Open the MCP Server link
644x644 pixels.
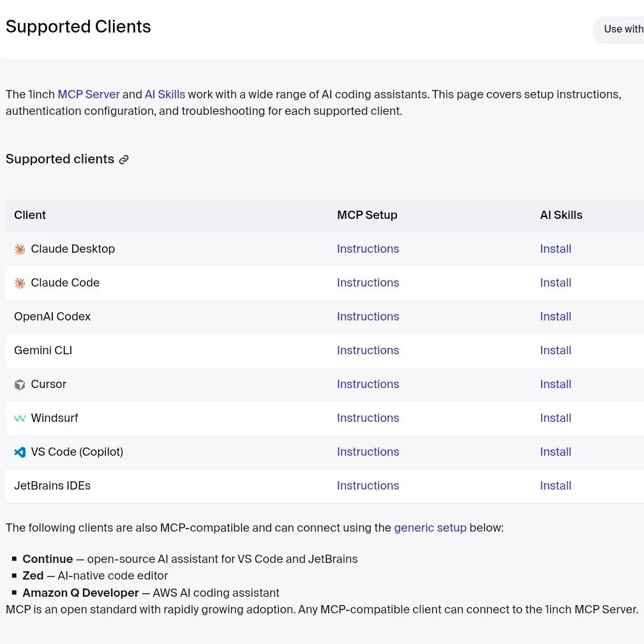coord(89,94)
